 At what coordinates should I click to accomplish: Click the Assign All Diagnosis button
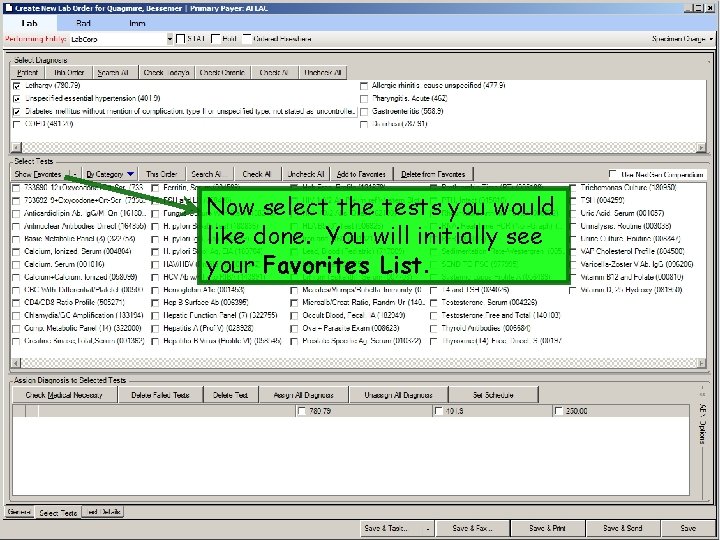[304, 395]
